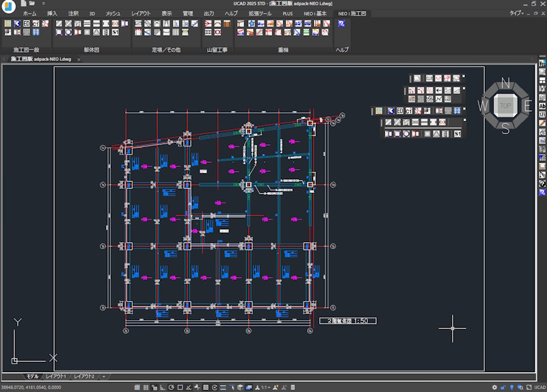Open the 注釈 ribbon tab

coord(73,13)
